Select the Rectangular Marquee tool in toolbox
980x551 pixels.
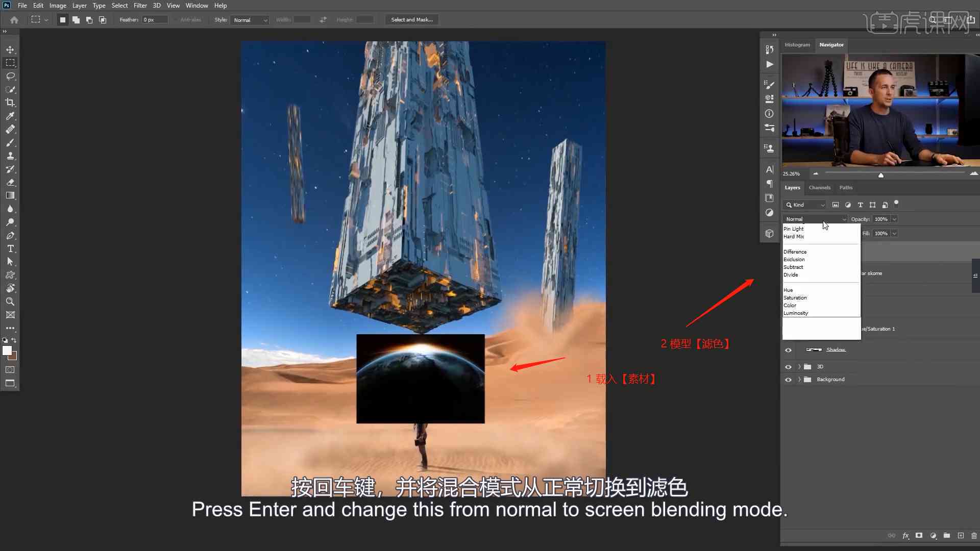click(10, 63)
